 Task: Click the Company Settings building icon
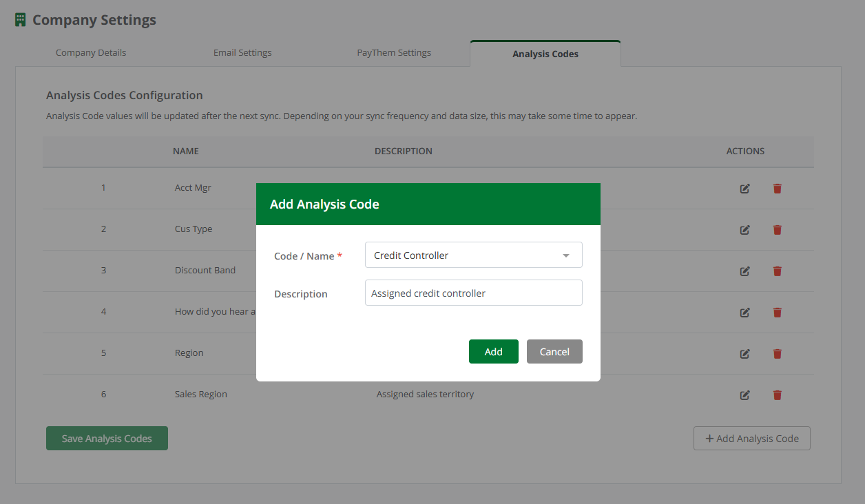click(x=21, y=20)
